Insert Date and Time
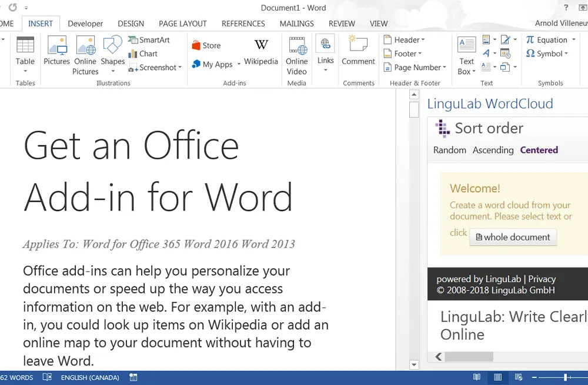Image resolution: width=588 pixels, height=385 pixels. [506, 53]
